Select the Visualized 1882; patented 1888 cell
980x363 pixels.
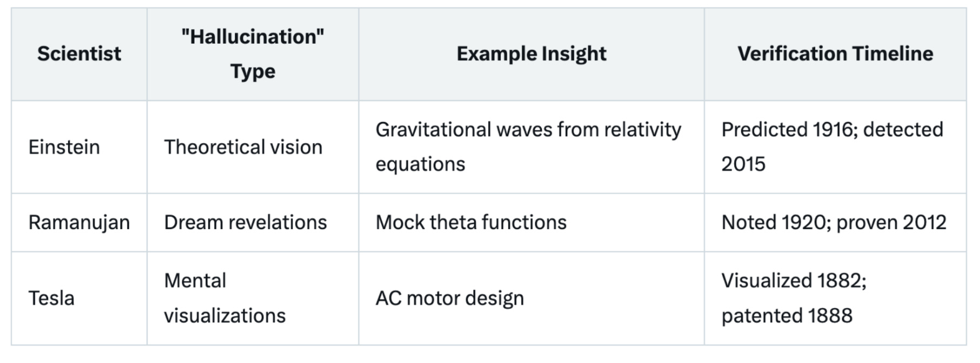coord(835,298)
